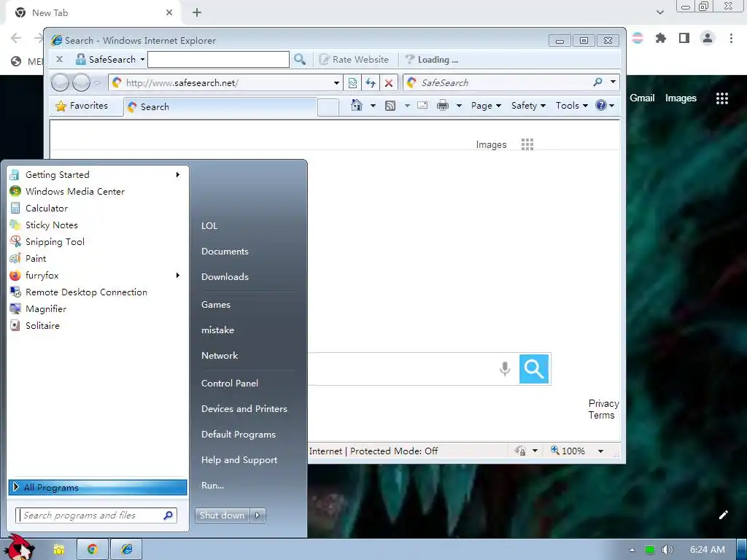
Task: Click the IE address bar URL
Action: (x=182, y=83)
